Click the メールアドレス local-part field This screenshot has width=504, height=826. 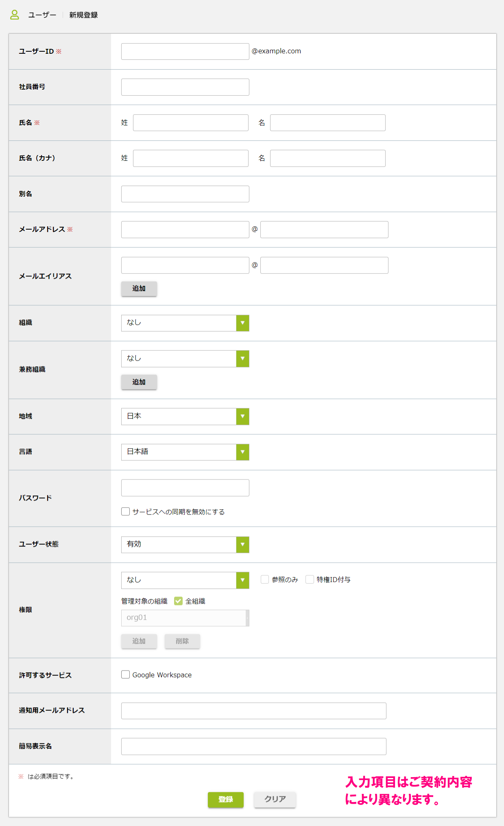pos(185,230)
